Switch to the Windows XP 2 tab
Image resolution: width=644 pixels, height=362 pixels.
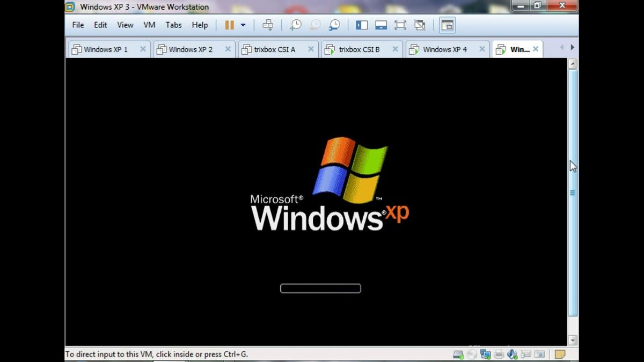click(193, 49)
